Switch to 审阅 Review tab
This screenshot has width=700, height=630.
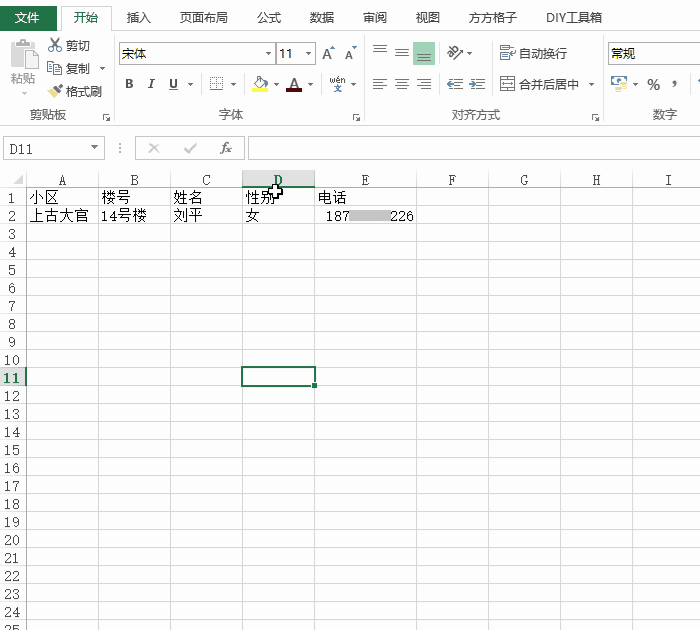tap(375, 18)
